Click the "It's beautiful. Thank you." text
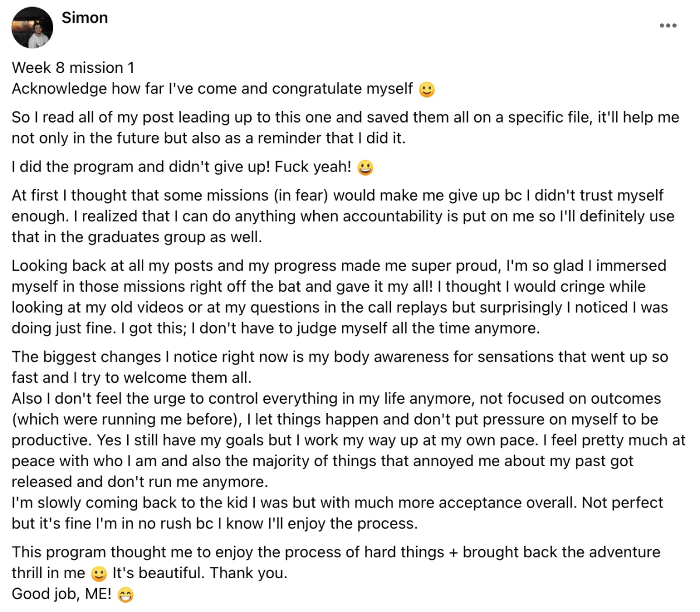 coord(200,573)
